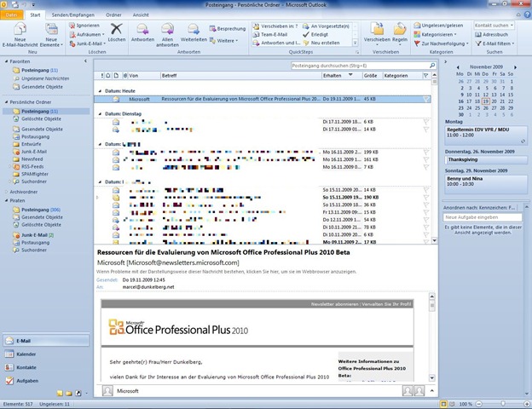
Task: Create a new email with Neue E-Mail-Nachricht
Action: (x=20, y=34)
